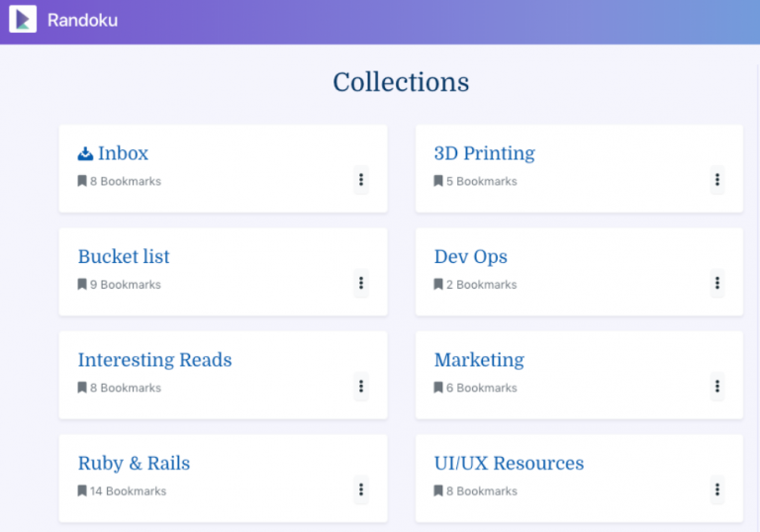Viewport: 760px width, 532px height.
Task: Click the Interesting Reads kebab menu icon
Action: tap(361, 387)
